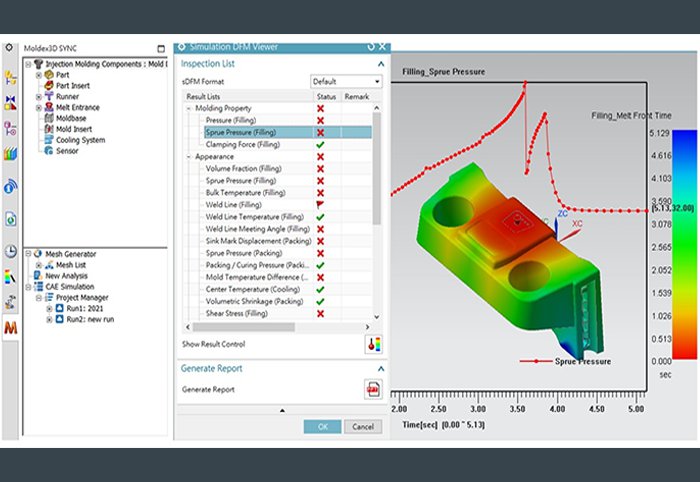Click the Melt Entrance icon in the tree
Viewport: 700px width, 482px height.
click(x=49, y=107)
